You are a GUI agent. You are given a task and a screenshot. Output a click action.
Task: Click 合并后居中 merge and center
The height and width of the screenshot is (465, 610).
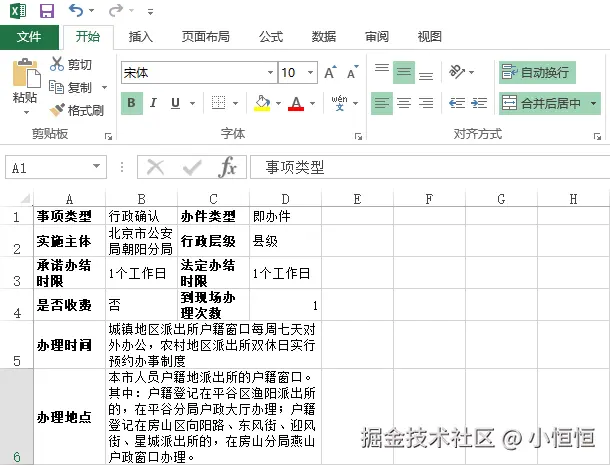point(542,103)
